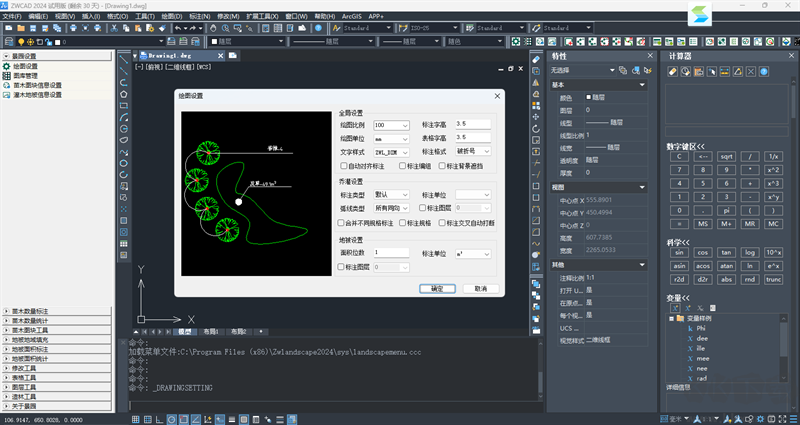
Task: Click the 颜色 swatch in properties panel
Action: pyautogui.click(x=591, y=96)
